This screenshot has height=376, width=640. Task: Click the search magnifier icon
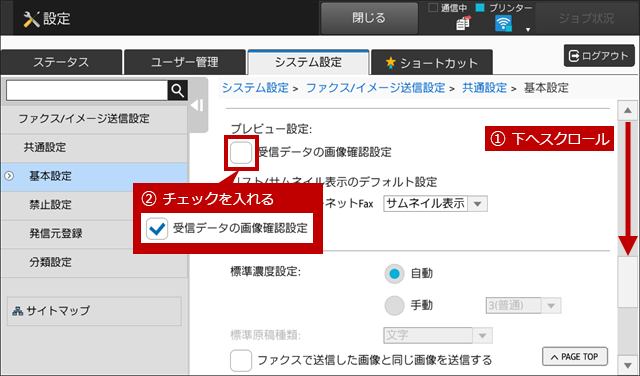[x=178, y=90]
